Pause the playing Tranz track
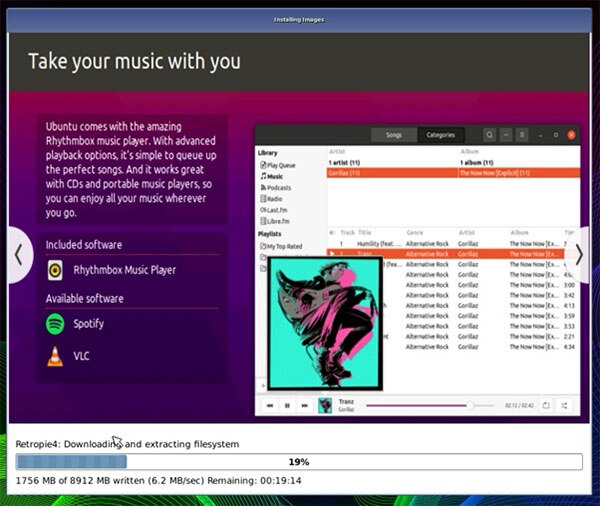The height and width of the screenshot is (506, 600). click(287, 406)
